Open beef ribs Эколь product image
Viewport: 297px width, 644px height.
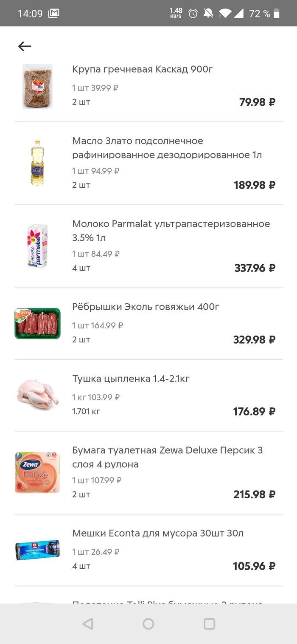pos(37,323)
